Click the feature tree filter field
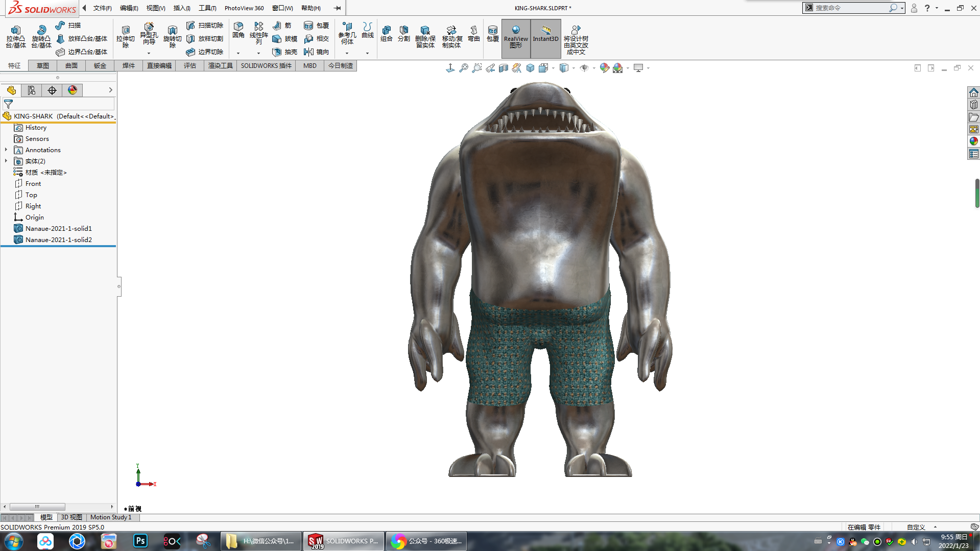The height and width of the screenshot is (551, 980). coord(59,104)
